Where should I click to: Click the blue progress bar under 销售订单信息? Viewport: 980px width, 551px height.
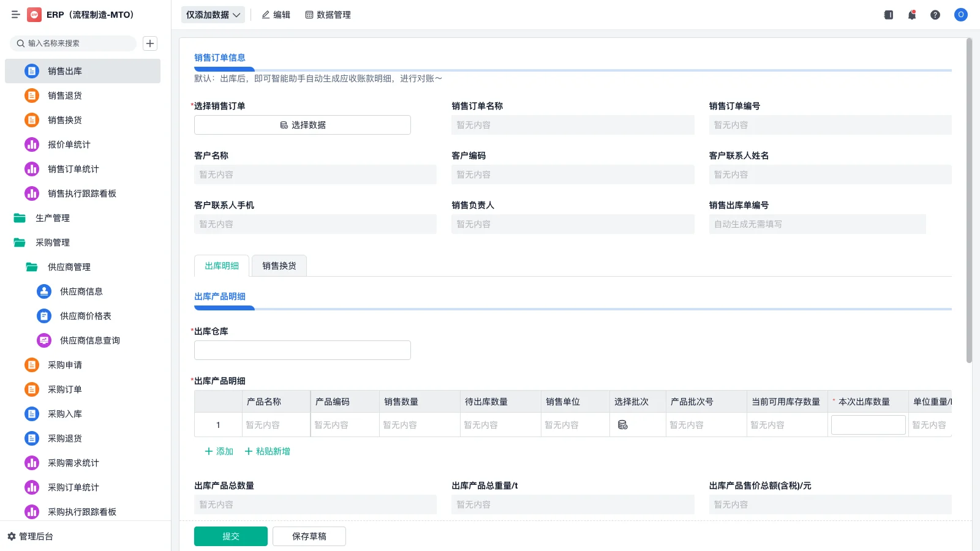coord(224,69)
